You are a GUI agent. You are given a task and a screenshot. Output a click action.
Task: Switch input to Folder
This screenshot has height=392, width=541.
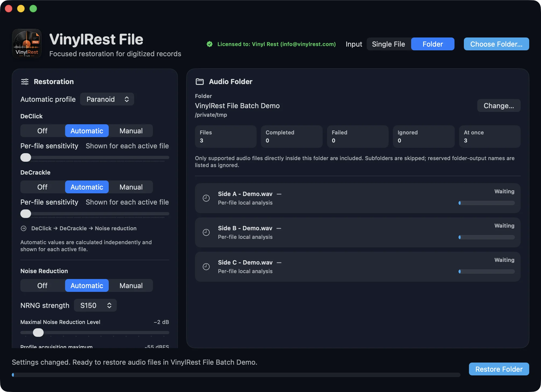[433, 44]
